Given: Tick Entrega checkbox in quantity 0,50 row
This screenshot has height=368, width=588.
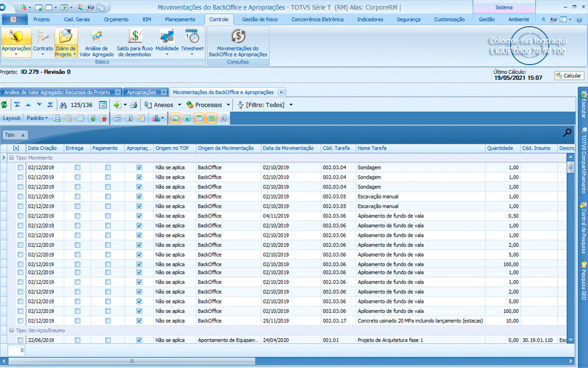Looking at the screenshot, I should pos(77,216).
